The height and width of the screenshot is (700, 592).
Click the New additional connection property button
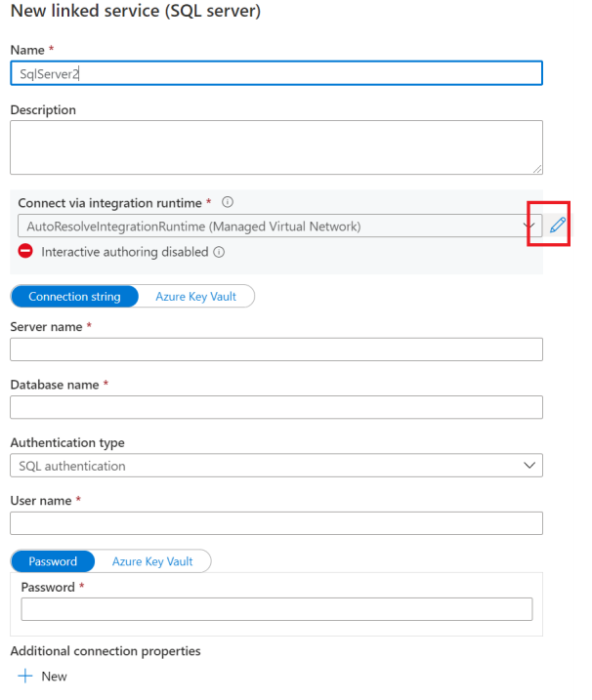pos(54,676)
